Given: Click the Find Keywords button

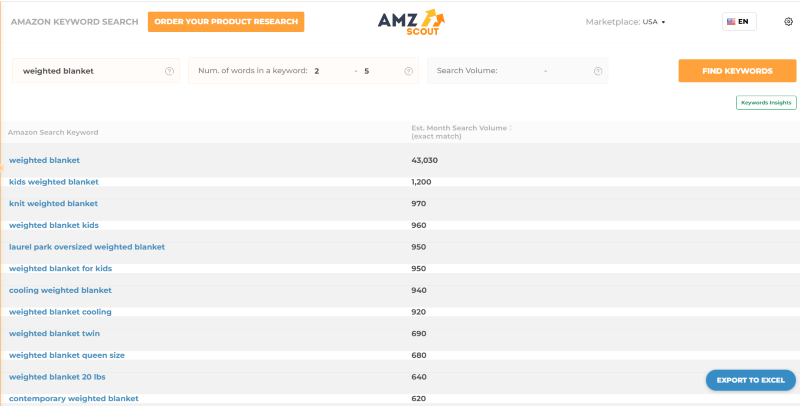Looking at the screenshot, I should pyautogui.click(x=737, y=71).
